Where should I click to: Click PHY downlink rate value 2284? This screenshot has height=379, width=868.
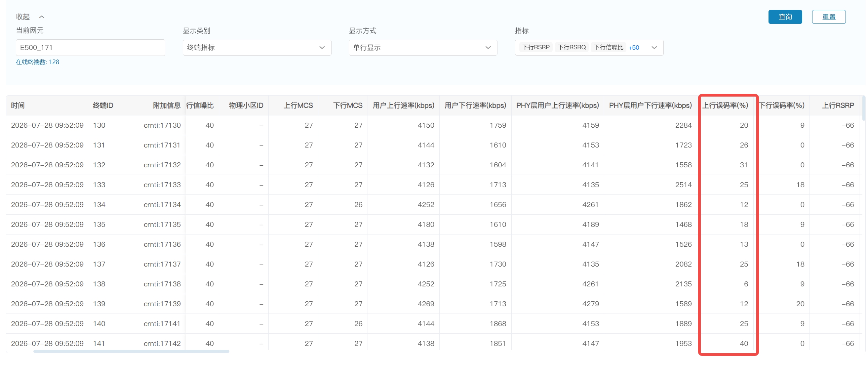[x=683, y=125]
